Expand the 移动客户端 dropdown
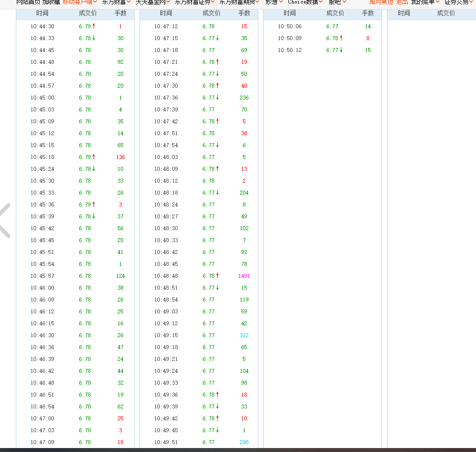This screenshot has width=476, height=452. click(x=80, y=2)
